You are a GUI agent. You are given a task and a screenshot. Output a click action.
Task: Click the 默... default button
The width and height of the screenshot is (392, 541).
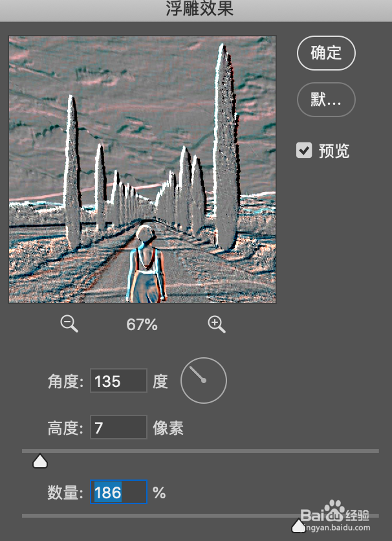[326, 100]
